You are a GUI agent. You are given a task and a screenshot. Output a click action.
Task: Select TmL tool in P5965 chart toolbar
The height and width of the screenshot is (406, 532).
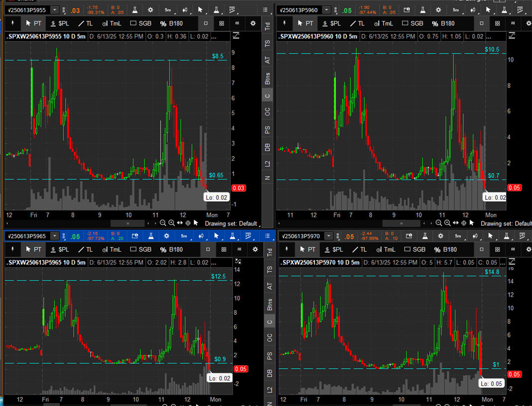111,249
